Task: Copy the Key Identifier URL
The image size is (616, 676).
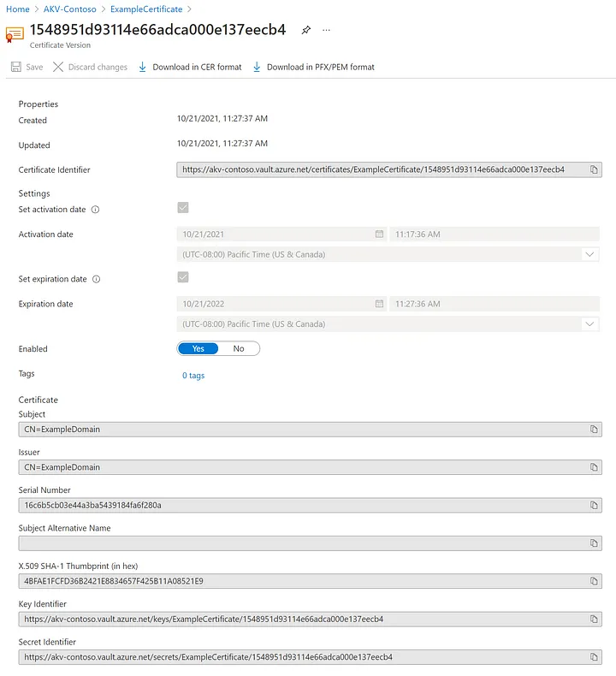Action: (594, 619)
